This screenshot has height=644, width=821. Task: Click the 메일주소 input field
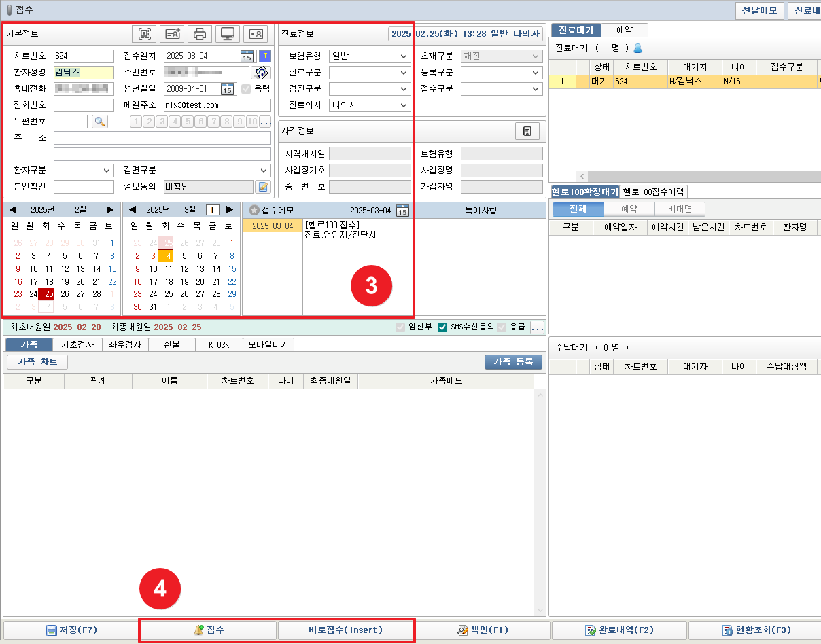click(217, 105)
